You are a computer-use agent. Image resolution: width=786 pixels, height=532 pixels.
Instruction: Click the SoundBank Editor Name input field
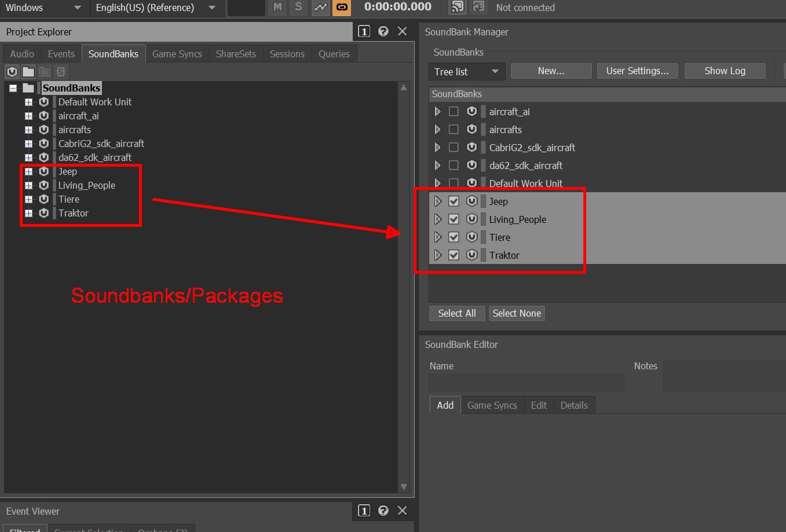[527, 383]
